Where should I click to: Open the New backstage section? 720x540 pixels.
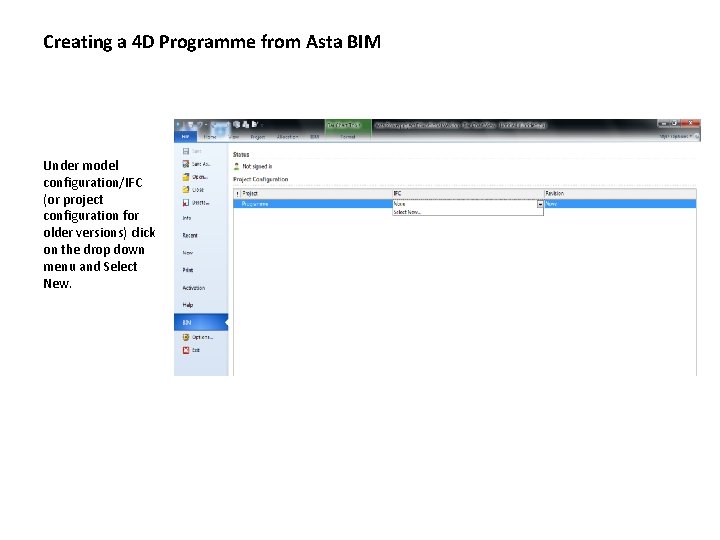pyautogui.click(x=187, y=253)
